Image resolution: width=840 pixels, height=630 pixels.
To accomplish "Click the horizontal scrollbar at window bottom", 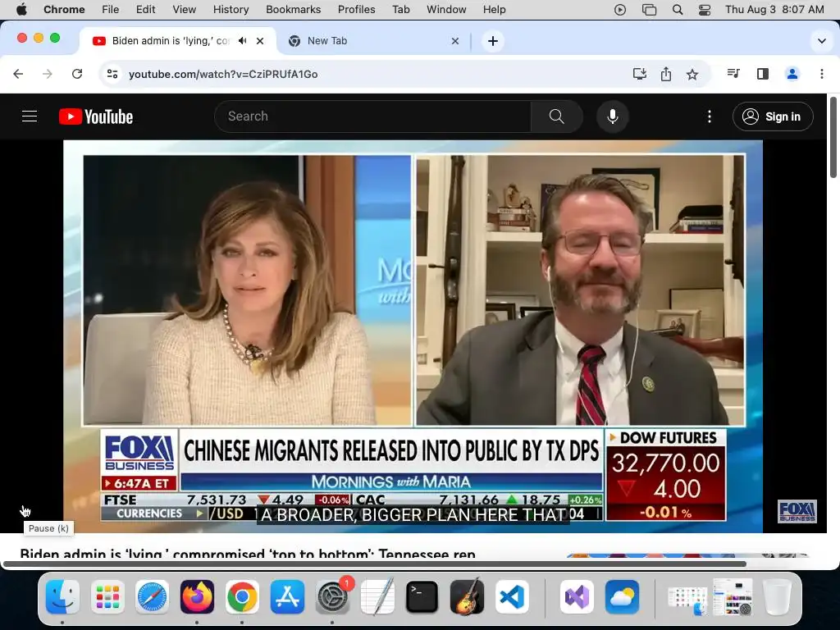I will pos(374,564).
